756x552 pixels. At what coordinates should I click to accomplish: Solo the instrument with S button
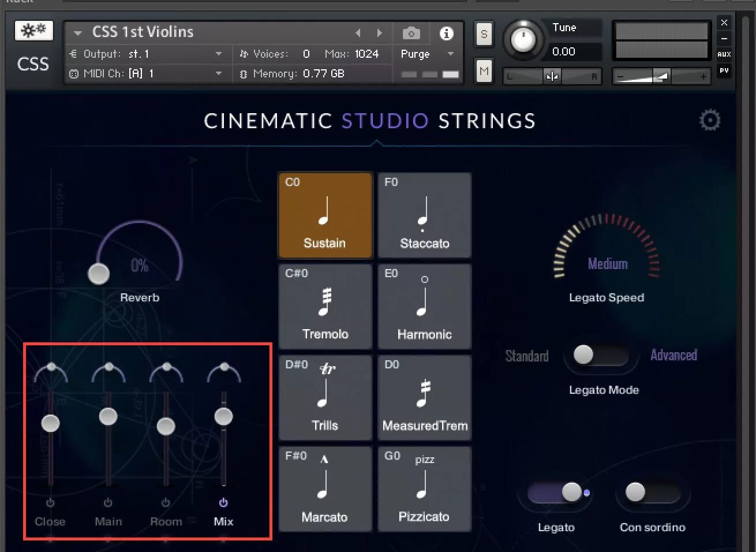tap(484, 34)
